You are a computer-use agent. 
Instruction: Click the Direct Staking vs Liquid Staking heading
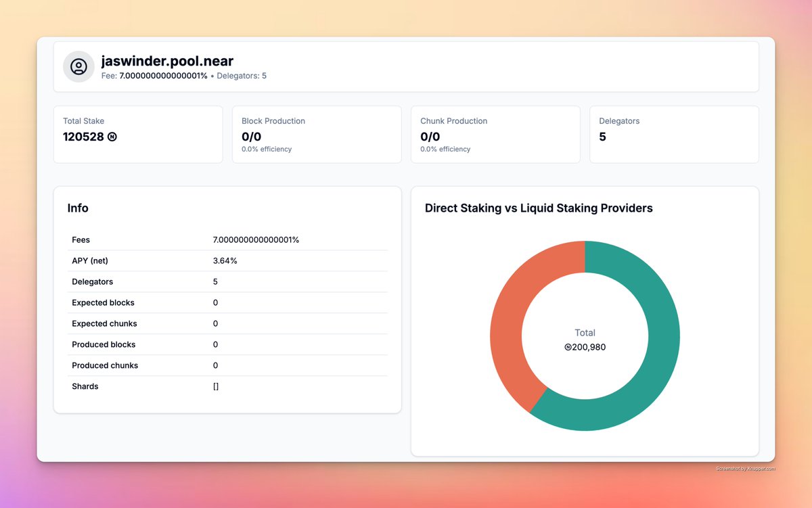[x=539, y=208]
